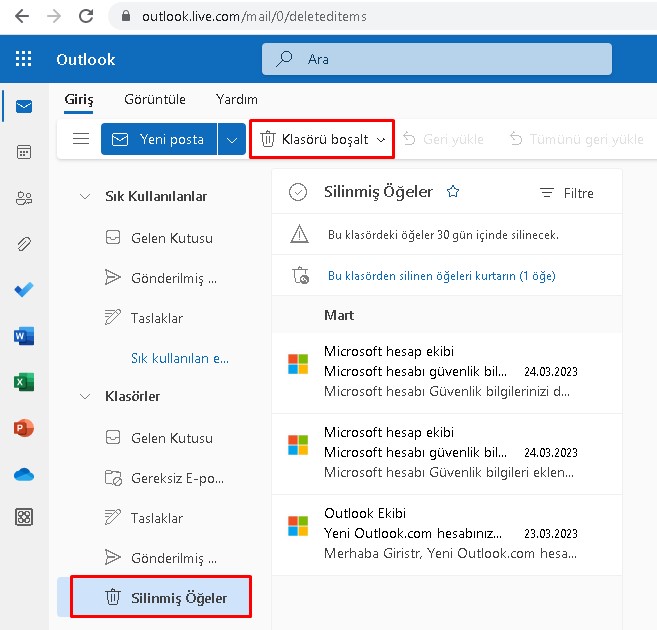Screen dimensions: 657x630
Task: Open the Yardım tab
Action: [237, 99]
